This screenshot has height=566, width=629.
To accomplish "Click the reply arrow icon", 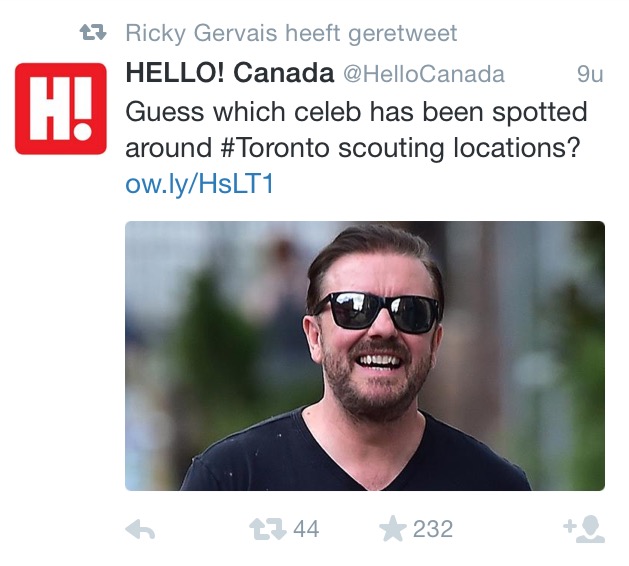I will (x=141, y=530).
